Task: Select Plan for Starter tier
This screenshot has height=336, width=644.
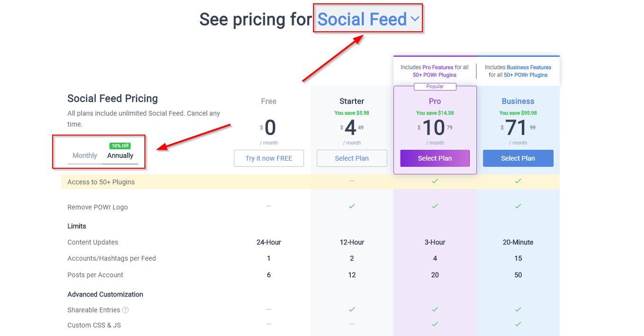Action: pos(352,158)
